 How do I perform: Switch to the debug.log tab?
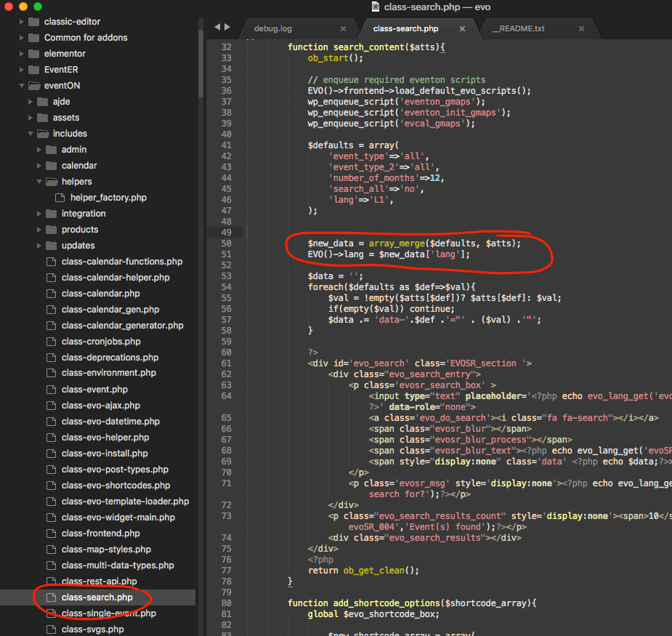[273, 29]
